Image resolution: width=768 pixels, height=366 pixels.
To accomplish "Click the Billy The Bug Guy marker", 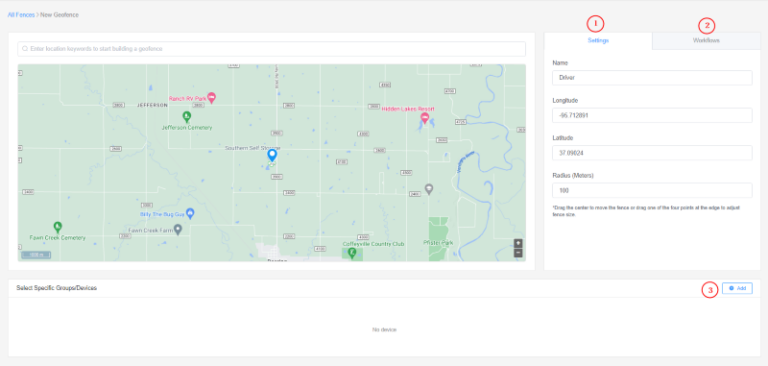I will tap(191, 213).
